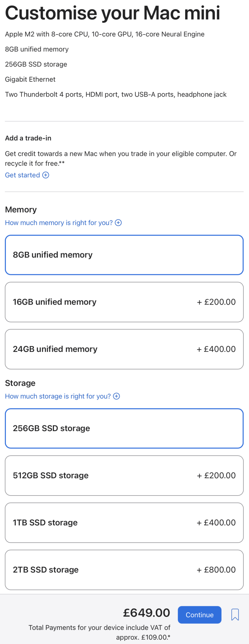
Task: Choose 512GB SSD storage option
Action: (124, 476)
